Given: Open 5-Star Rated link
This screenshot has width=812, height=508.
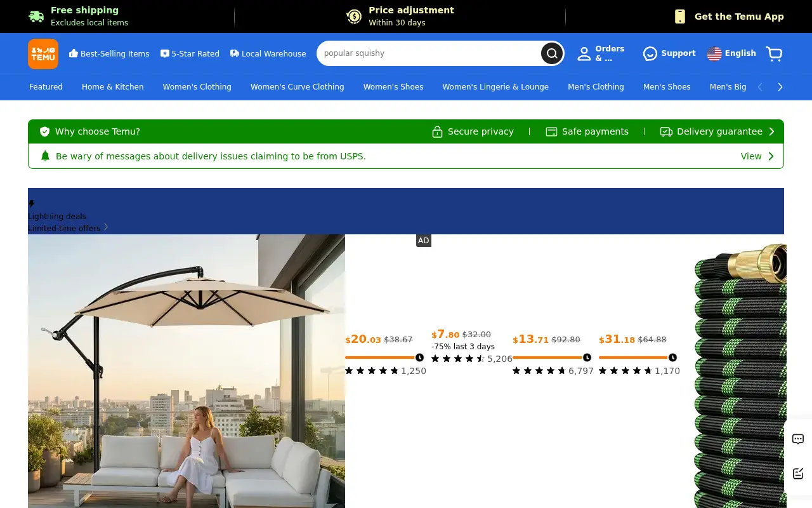Looking at the screenshot, I should click(x=190, y=54).
